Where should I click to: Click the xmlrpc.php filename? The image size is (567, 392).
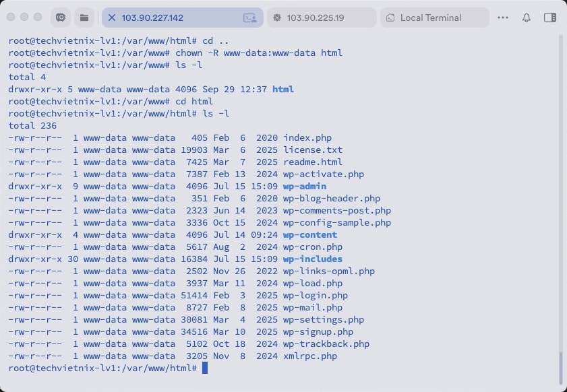[x=310, y=356]
